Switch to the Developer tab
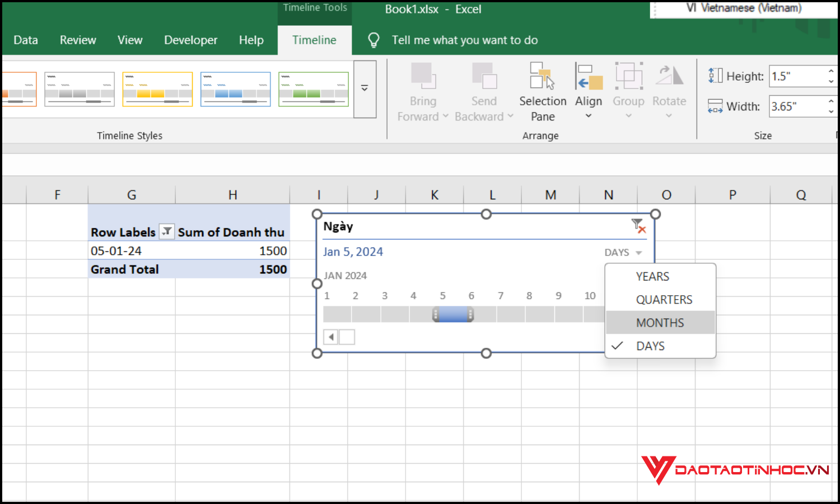 coord(190,40)
